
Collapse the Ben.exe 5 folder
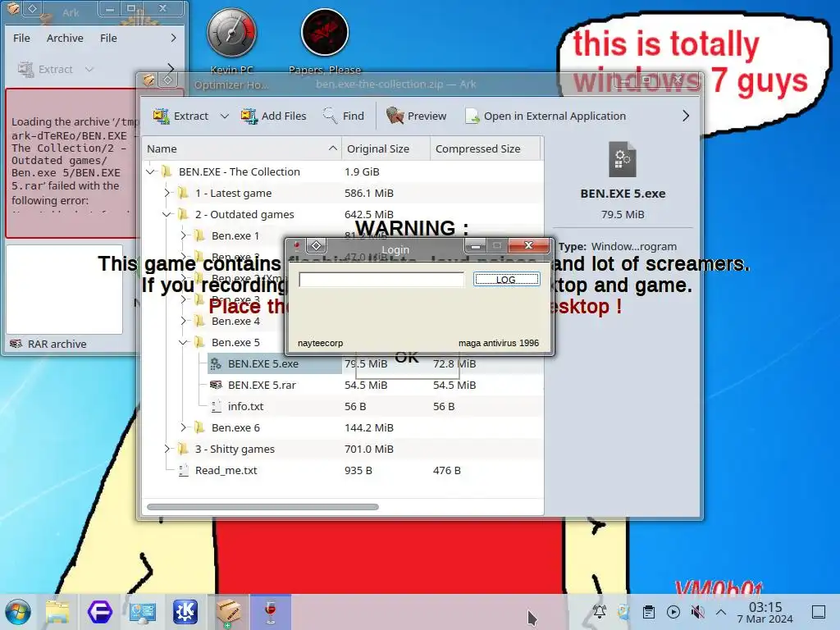(183, 342)
